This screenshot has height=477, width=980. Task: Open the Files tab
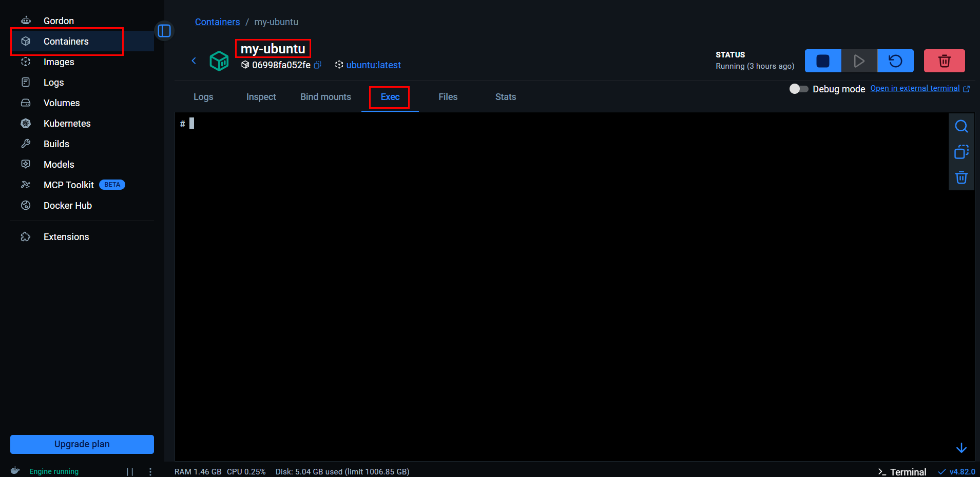[x=448, y=97]
